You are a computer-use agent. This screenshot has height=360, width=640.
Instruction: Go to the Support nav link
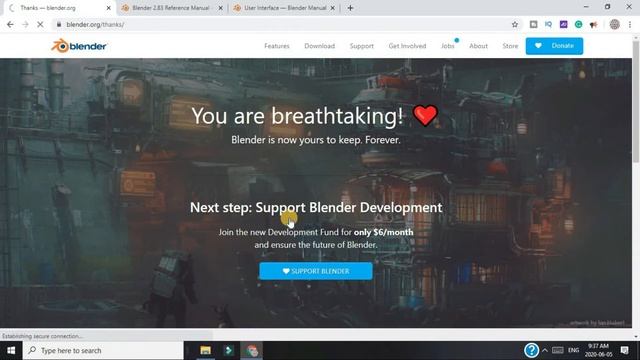(x=362, y=46)
